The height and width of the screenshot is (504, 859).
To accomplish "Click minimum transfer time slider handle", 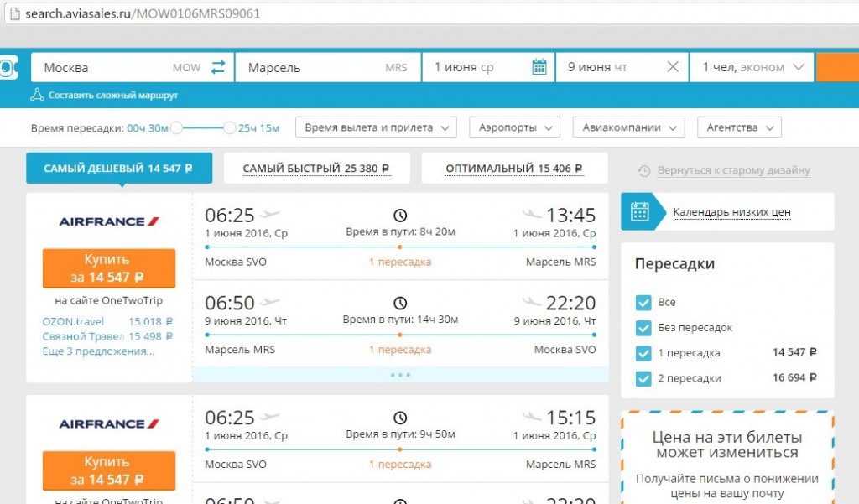I will 176,127.
